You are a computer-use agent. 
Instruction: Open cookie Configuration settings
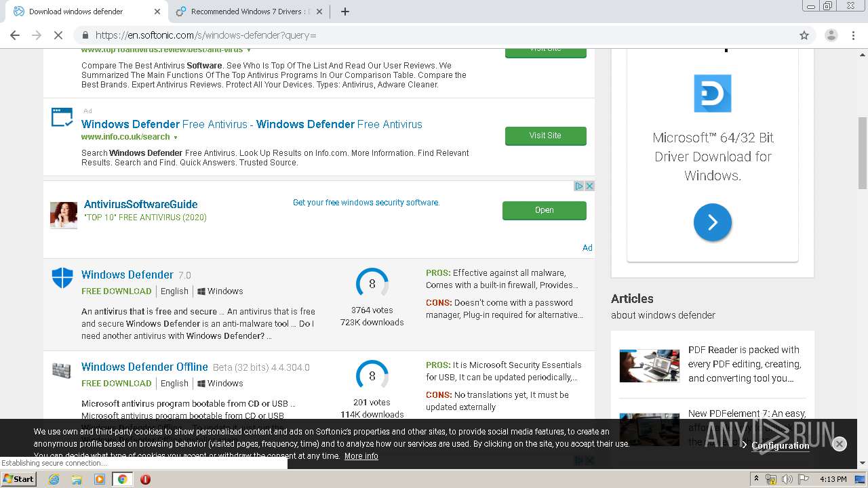(780, 445)
